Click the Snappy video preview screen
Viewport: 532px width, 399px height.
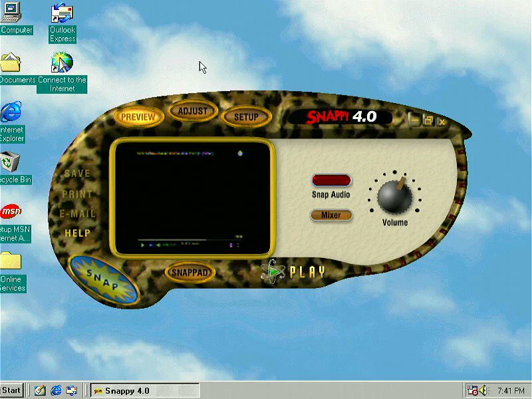(x=193, y=198)
